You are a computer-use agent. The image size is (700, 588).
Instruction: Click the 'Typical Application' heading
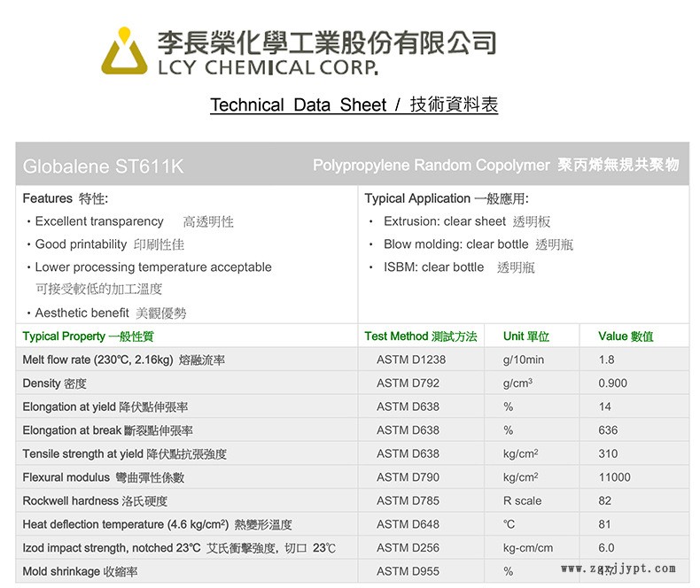pos(447,198)
